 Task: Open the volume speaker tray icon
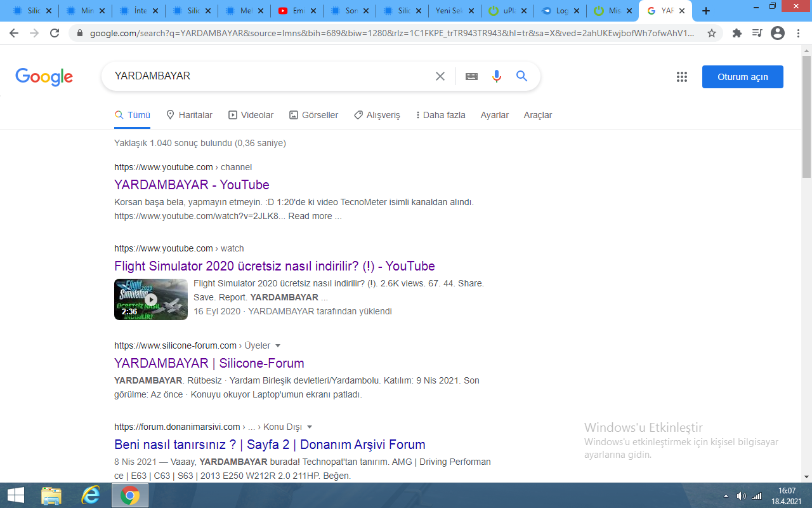coord(741,496)
